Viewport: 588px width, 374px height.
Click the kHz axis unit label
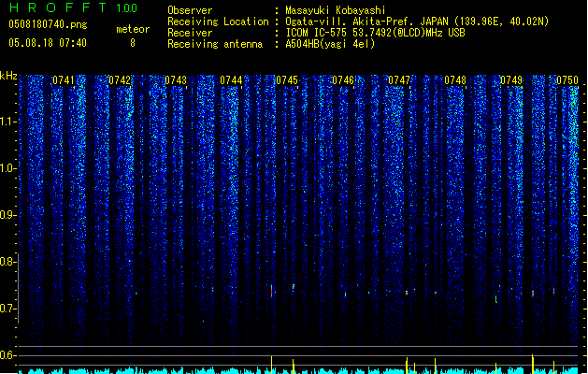point(8,76)
